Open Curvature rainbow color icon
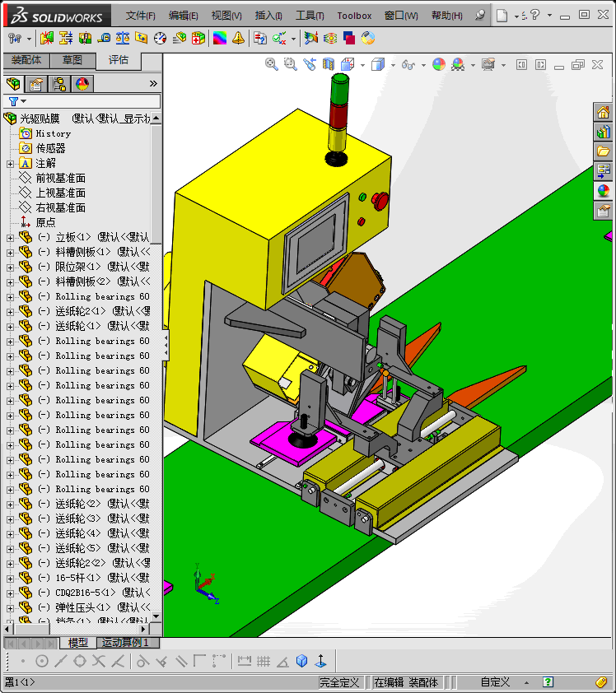The width and height of the screenshot is (616, 693). point(220,39)
